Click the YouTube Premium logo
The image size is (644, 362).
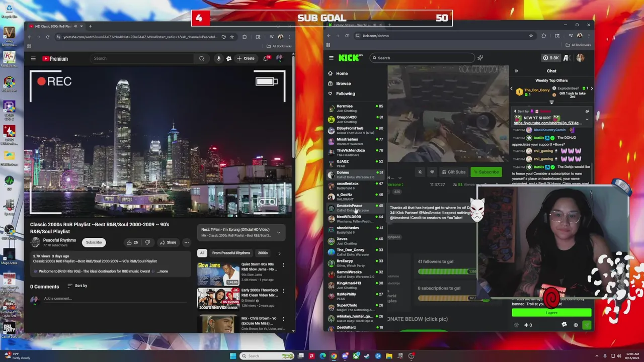point(55,59)
